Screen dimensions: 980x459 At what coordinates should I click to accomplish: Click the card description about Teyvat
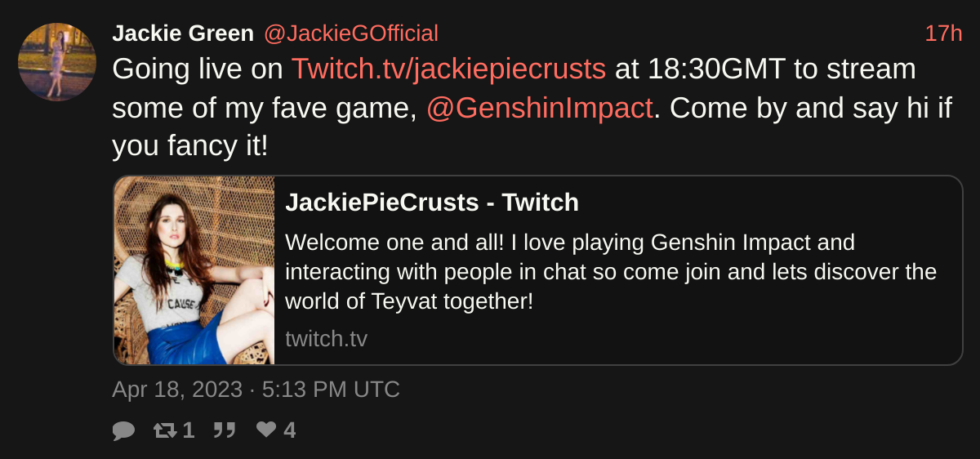[610, 272]
